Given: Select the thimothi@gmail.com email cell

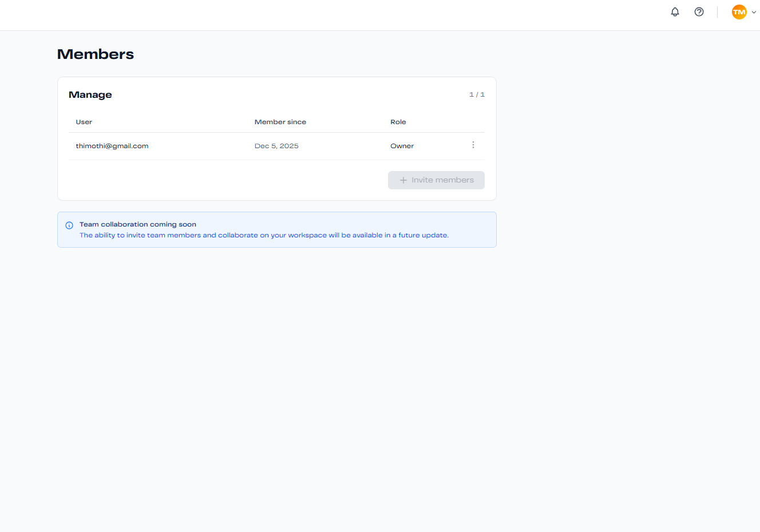Looking at the screenshot, I should [112, 146].
